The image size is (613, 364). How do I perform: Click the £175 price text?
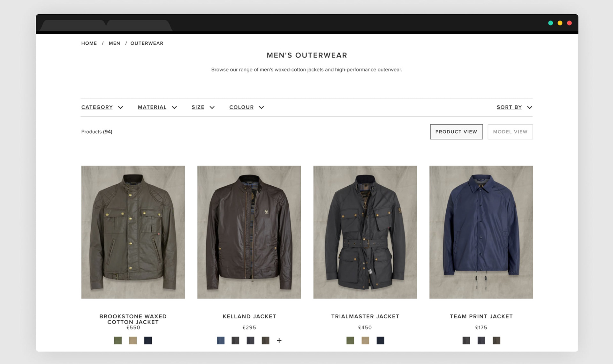[x=481, y=327]
